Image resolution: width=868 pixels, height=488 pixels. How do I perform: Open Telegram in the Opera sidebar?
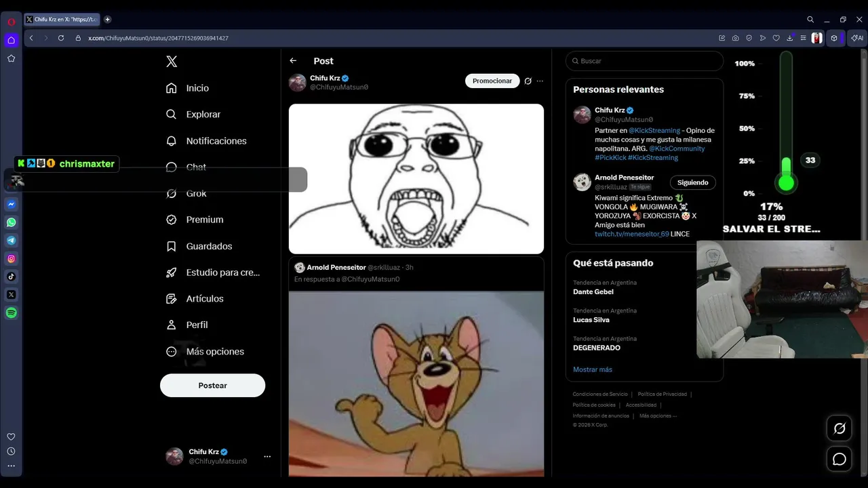(12, 241)
